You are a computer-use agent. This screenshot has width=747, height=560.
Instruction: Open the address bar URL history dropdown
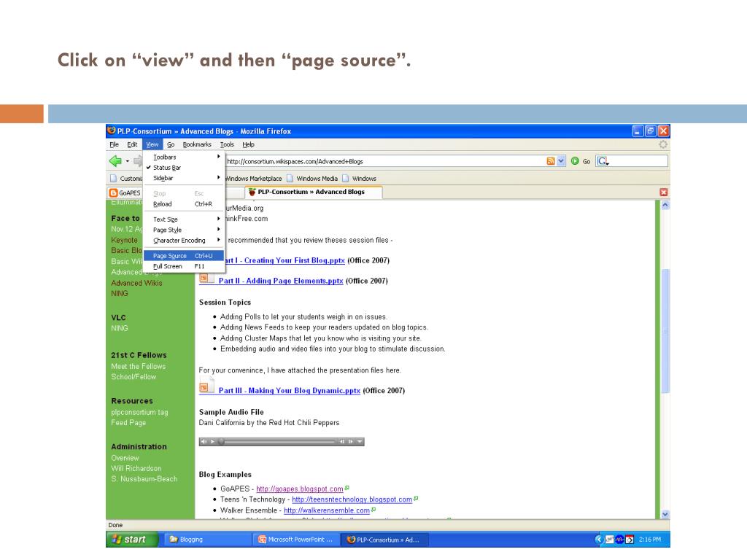pos(561,161)
